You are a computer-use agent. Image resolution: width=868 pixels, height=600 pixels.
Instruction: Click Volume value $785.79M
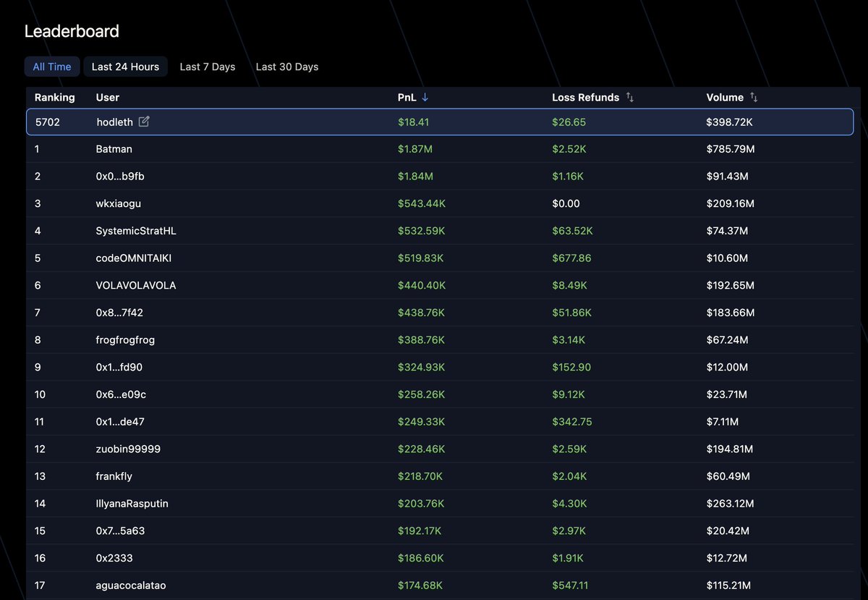click(731, 149)
